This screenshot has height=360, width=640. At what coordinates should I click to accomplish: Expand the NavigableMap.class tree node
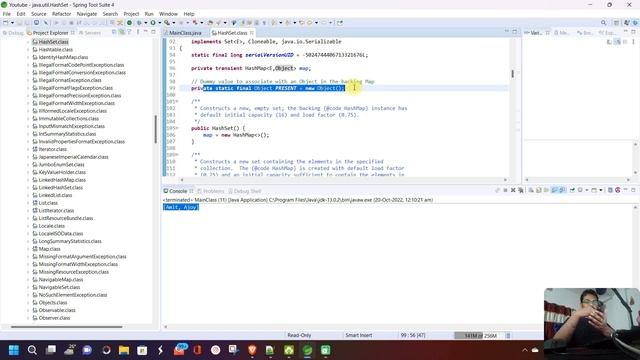[x=28, y=280]
